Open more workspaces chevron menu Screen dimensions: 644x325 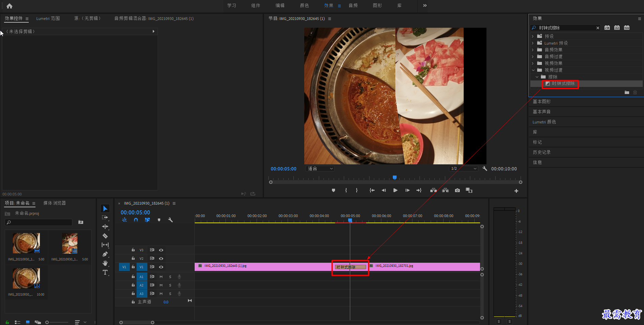pyautogui.click(x=425, y=5)
